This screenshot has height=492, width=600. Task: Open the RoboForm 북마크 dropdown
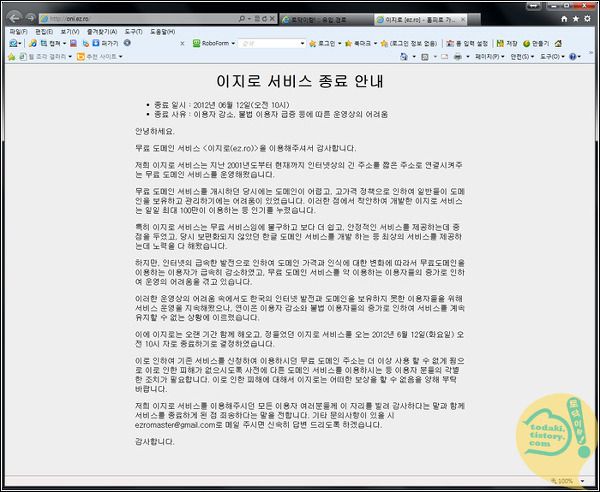[361, 44]
